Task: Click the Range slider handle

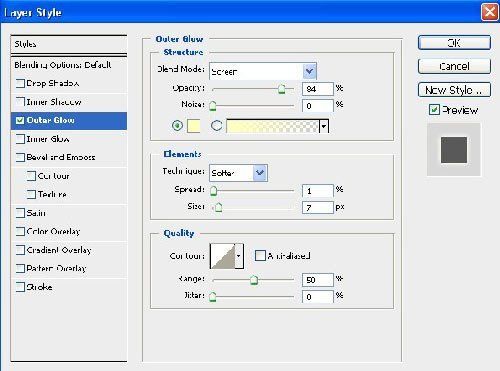Action: [254, 280]
